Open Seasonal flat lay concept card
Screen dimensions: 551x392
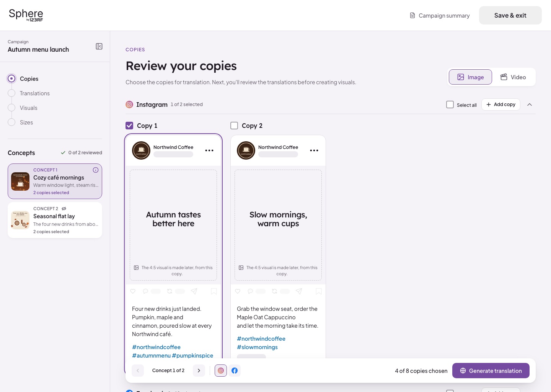[x=55, y=220]
